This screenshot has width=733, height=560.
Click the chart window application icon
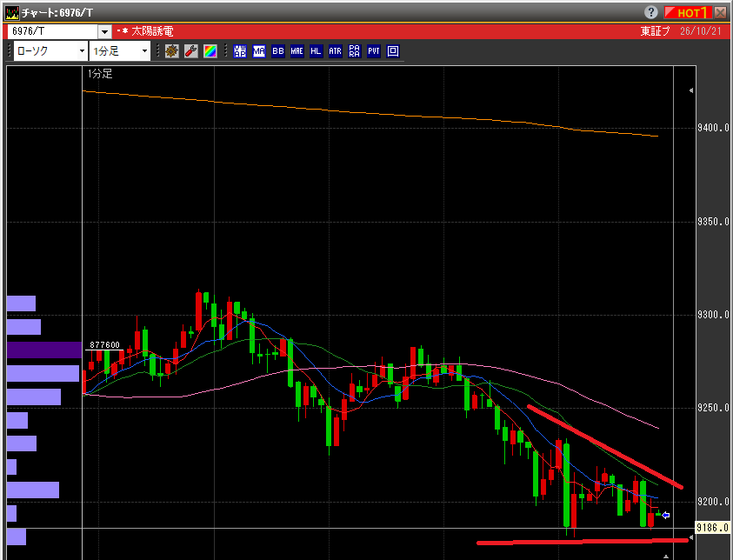[x=12, y=13]
